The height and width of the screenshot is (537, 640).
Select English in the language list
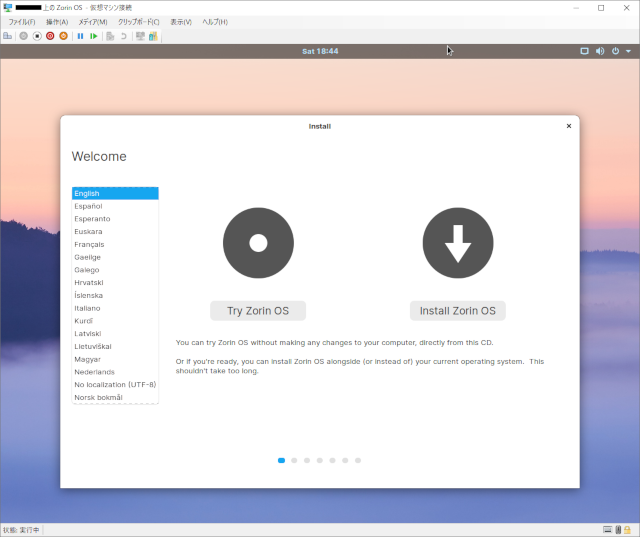tap(115, 193)
